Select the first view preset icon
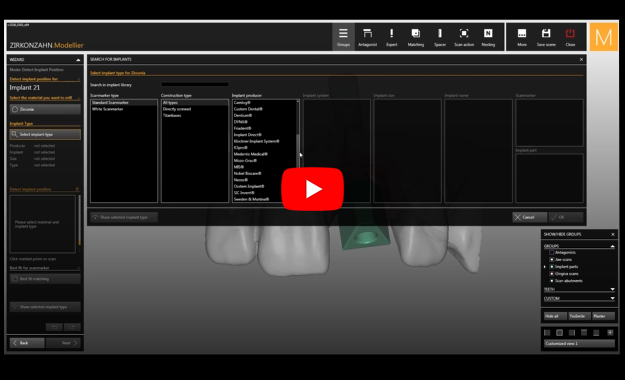Image resolution: width=625 pixels, height=380 pixels. [x=547, y=333]
